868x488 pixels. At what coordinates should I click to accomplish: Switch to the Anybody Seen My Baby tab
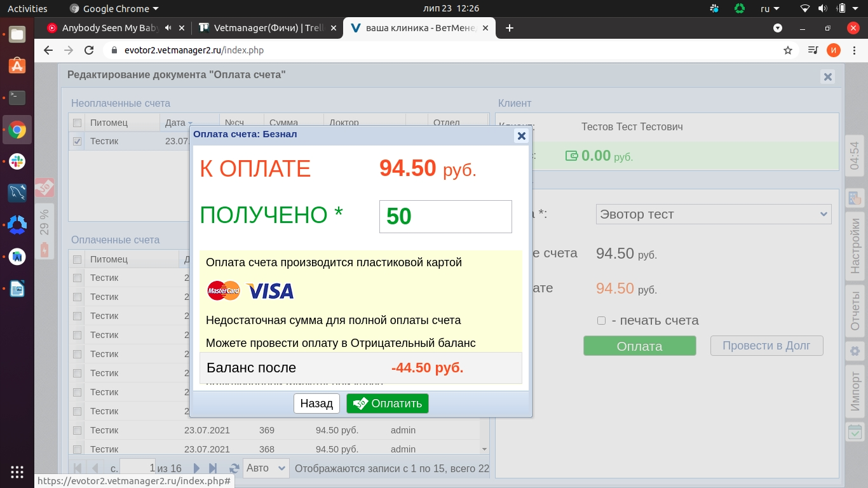108,28
